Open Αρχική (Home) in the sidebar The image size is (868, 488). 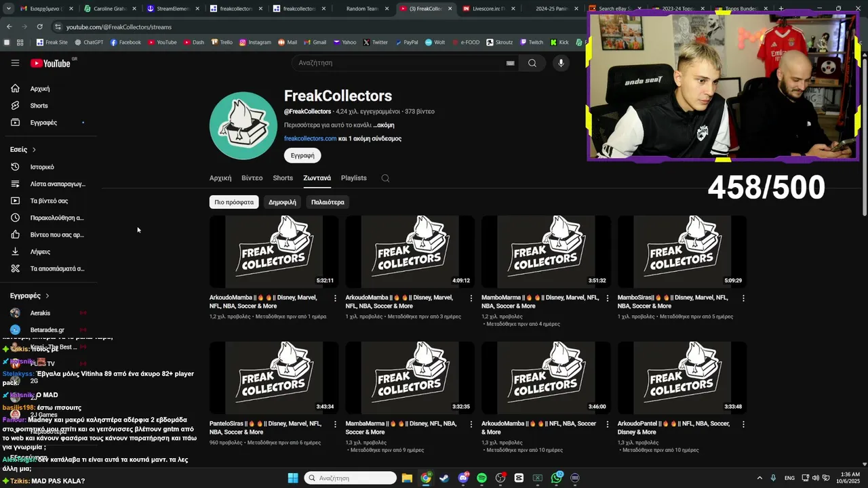point(48,89)
